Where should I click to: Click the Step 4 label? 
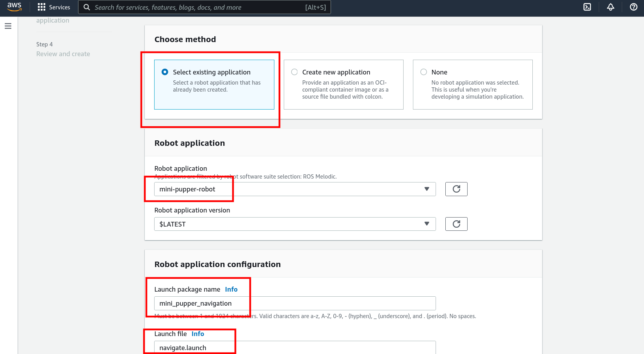tap(44, 44)
